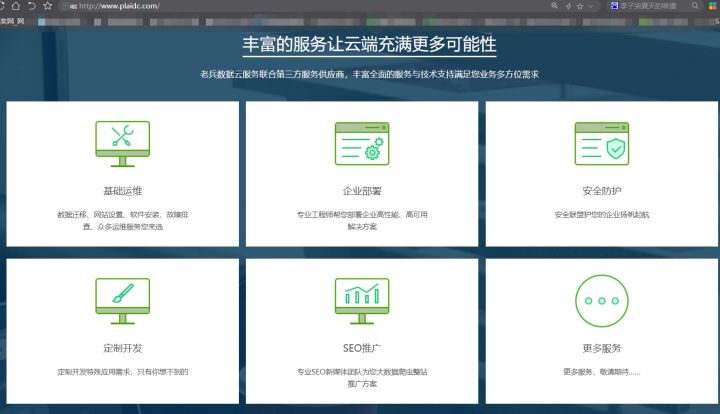This screenshot has height=414, width=720.
Task: Click the three-dots circle more services icon
Action: (602, 301)
